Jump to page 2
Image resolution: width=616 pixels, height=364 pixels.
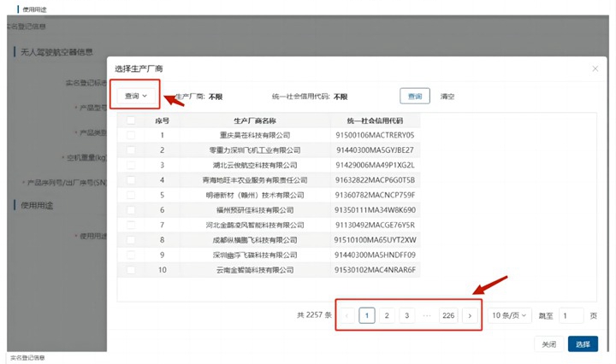387,315
